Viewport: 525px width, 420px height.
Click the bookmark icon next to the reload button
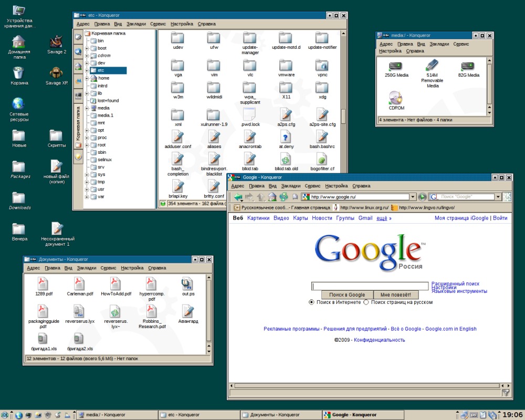pyautogui.click(x=295, y=197)
